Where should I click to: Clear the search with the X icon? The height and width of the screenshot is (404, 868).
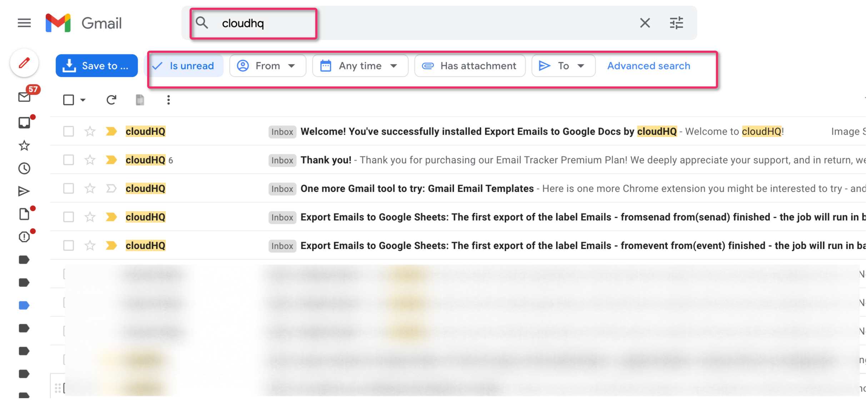pos(645,23)
